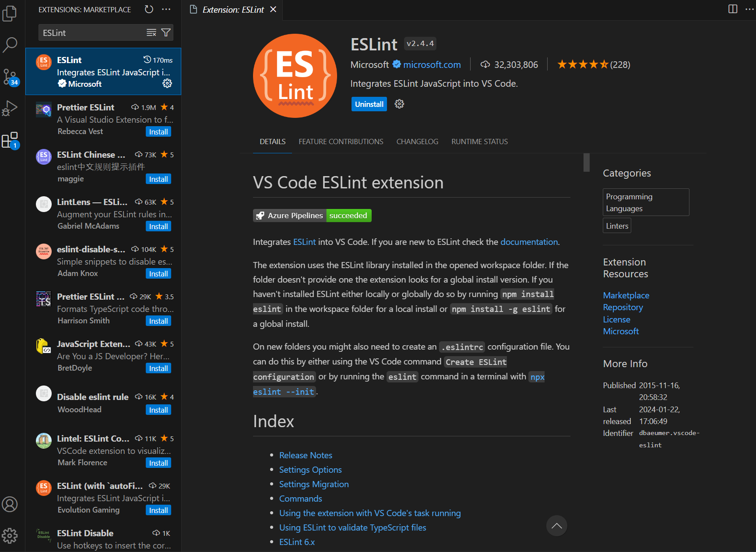
Task: Open the License resource link
Action: pos(616,319)
